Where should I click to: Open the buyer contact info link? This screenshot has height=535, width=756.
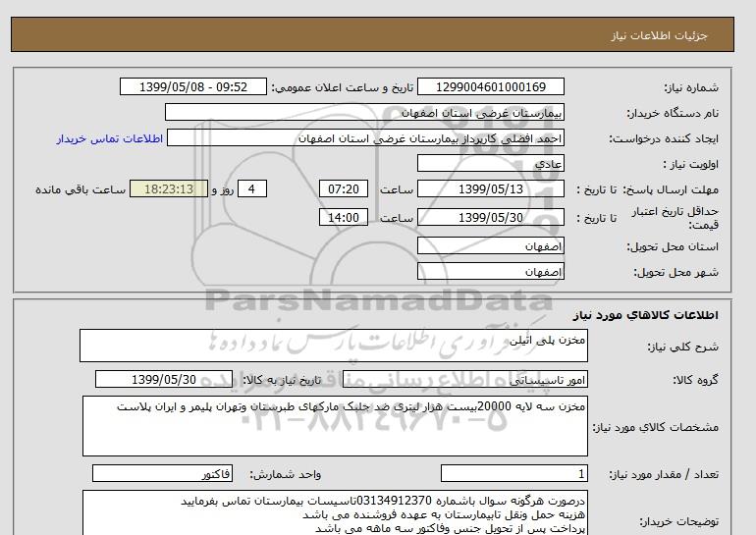[x=109, y=138]
